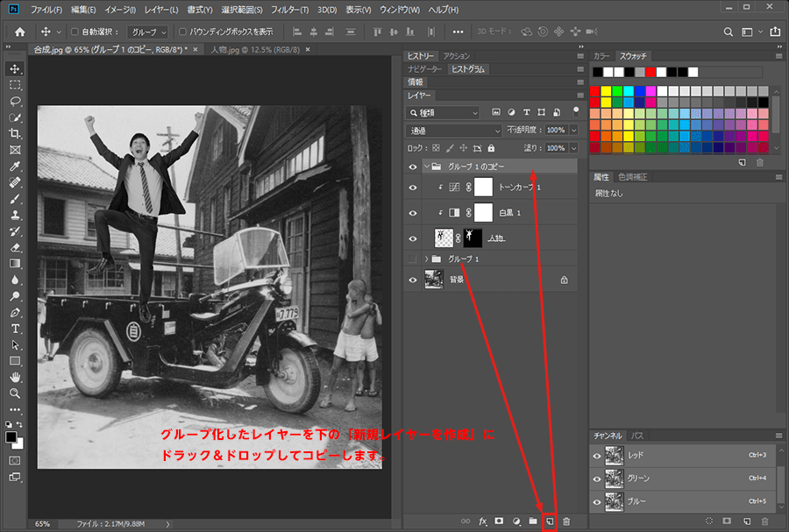Click the delete layer trash icon
Screen dimensions: 789x532
point(566,521)
